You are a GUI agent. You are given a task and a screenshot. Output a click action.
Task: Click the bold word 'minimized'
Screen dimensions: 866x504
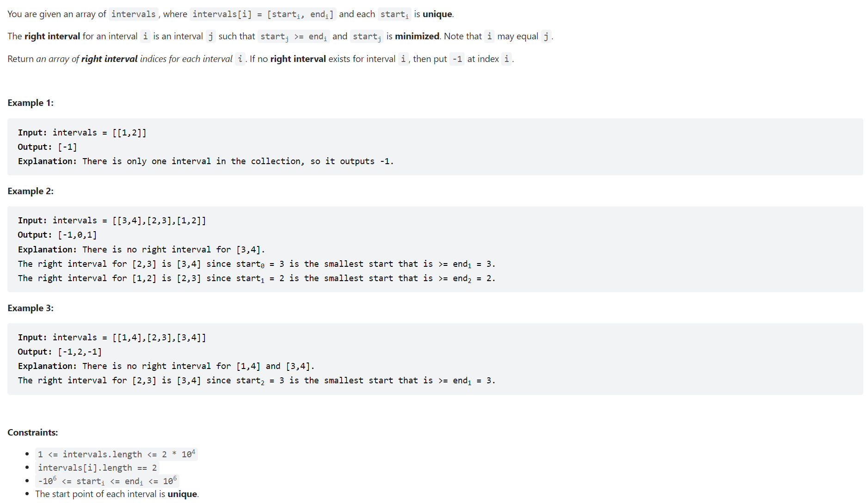pyautogui.click(x=417, y=37)
